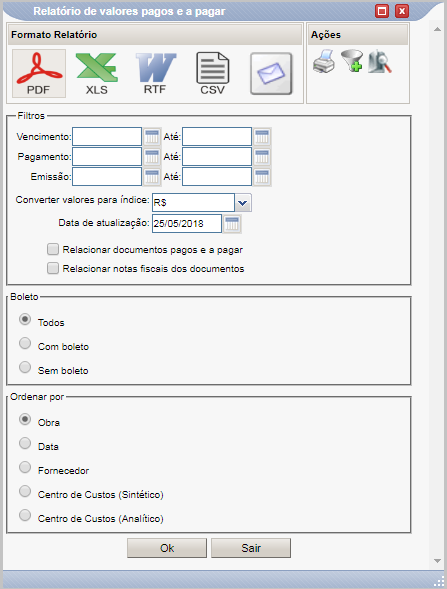
Task: Select PDF report format icon
Action: point(39,74)
